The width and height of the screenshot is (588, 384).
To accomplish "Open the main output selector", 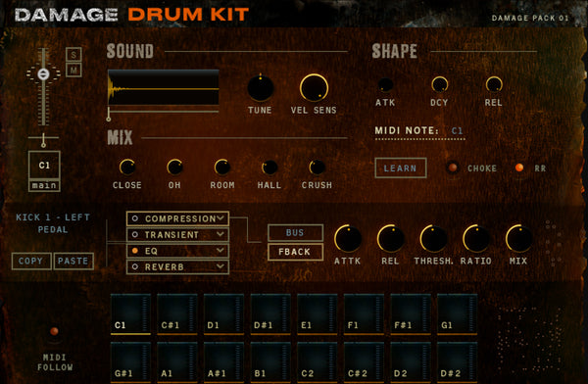I will coord(44,185).
